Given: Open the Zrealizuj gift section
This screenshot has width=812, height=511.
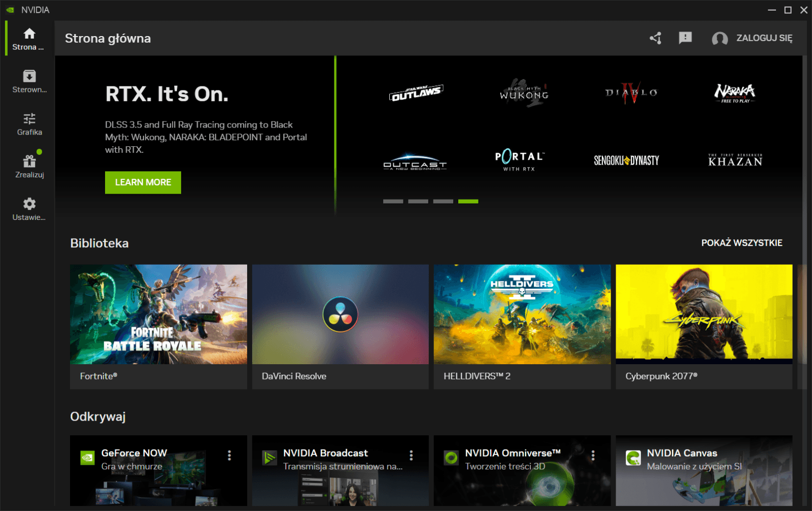Looking at the screenshot, I should [29, 167].
